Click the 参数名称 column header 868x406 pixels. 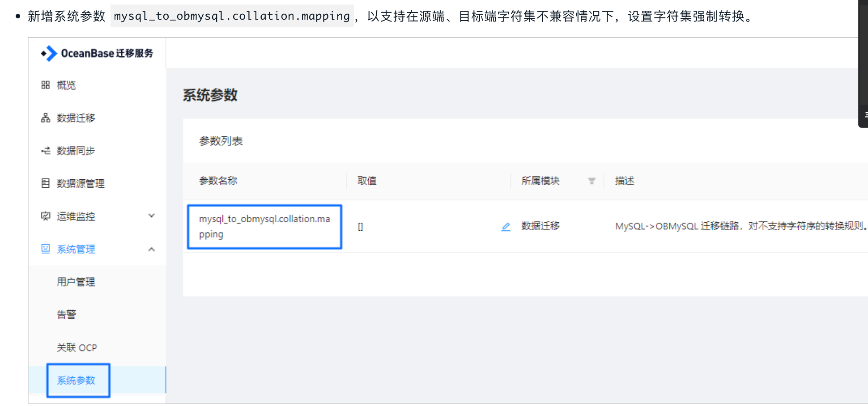tap(218, 181)
